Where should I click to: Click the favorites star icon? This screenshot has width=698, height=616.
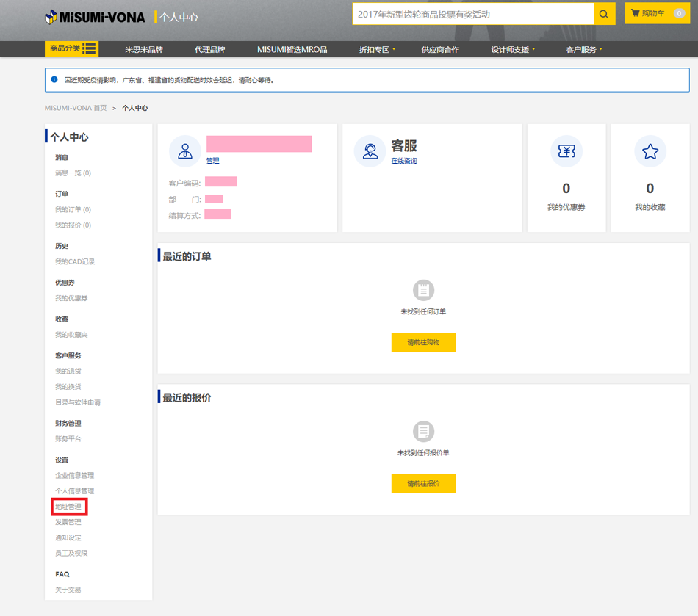coord(650,151)
